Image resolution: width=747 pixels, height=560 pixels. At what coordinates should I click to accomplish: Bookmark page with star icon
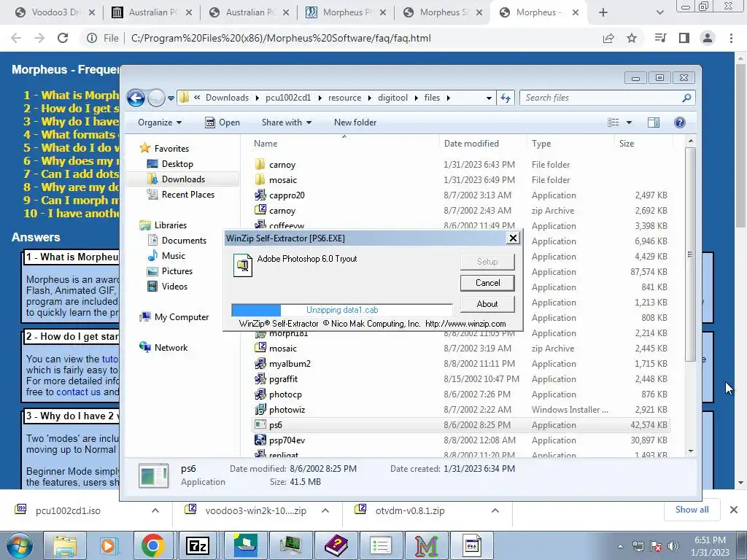tap(632, 38)
